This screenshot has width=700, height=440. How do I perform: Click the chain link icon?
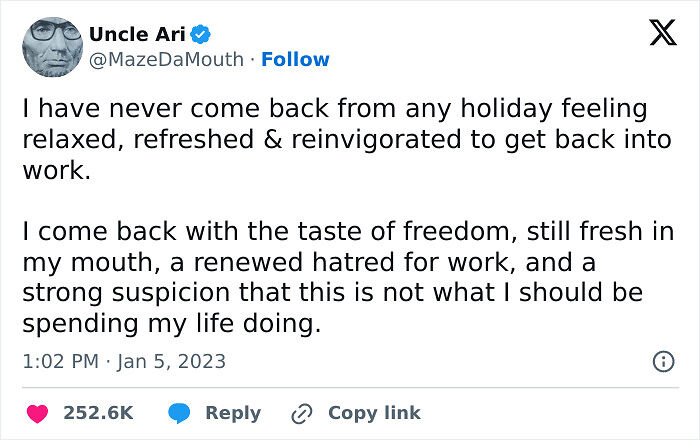302,413
